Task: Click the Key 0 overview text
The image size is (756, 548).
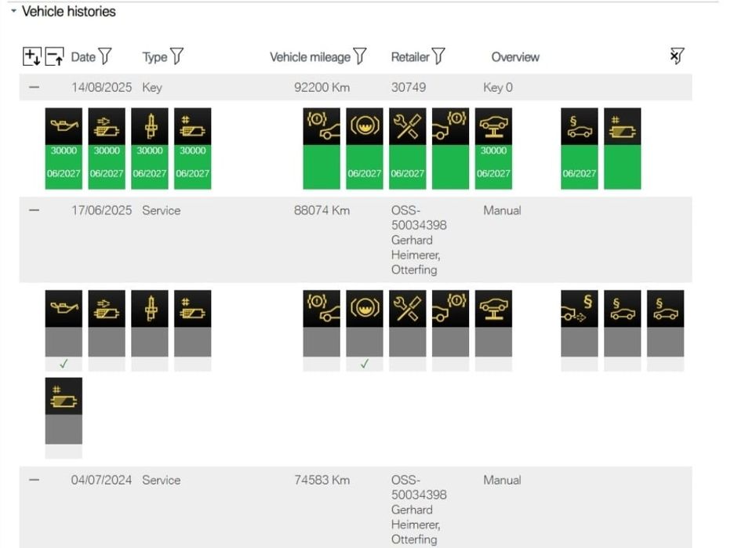Action: pyautogui.click(x=497, y=87)
